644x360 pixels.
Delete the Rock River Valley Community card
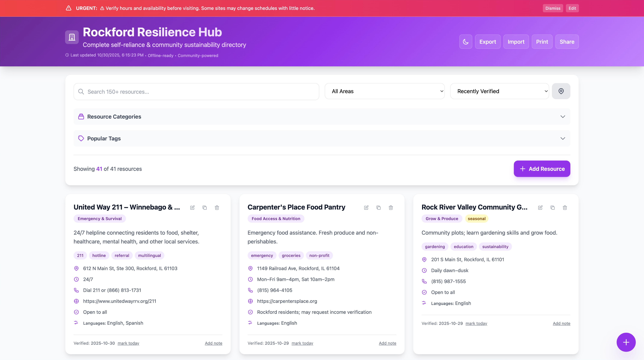tap(565, 207)
